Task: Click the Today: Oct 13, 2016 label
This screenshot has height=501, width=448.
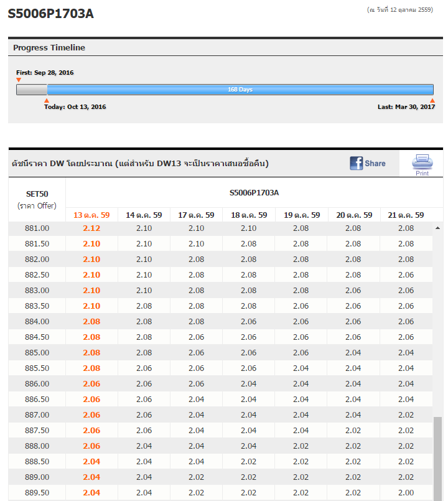Action: point(75,106)
